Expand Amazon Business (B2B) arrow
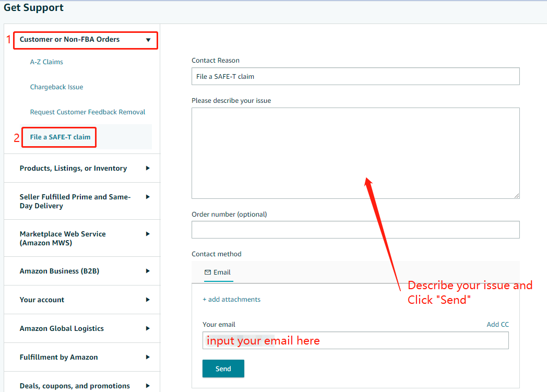 [148, 271]
